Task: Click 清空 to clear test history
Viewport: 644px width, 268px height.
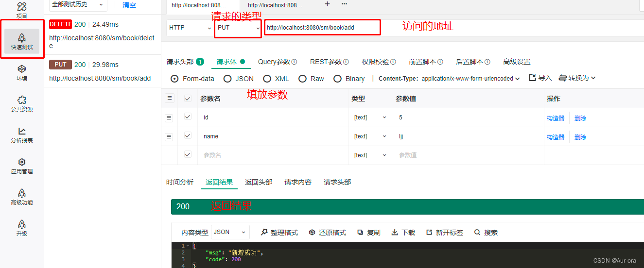Action: coord(129,5)
